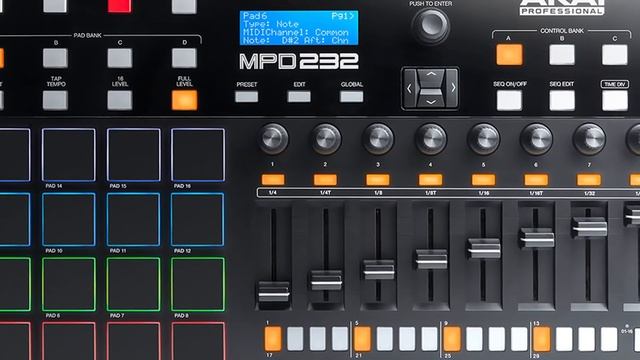
Task: Select Pad Bank C
Action: pyautogui.click(x=120, y=58)
